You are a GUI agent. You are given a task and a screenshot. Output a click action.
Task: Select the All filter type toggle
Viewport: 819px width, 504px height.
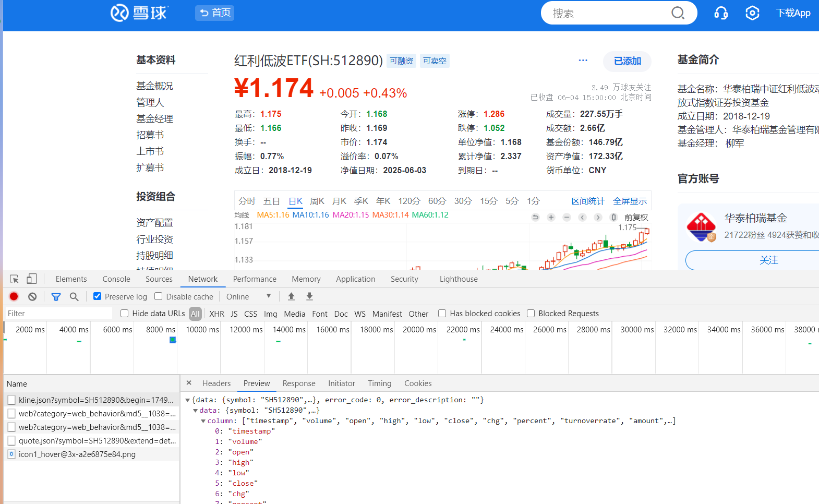pos(195,314)
